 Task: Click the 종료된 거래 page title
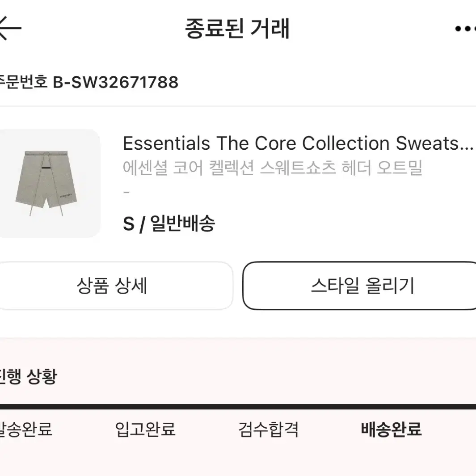click(x=237, y=29)
